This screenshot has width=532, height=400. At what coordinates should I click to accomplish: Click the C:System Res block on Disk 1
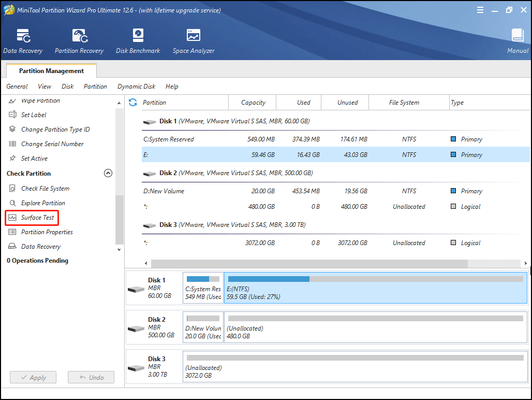tap(203, 288)
